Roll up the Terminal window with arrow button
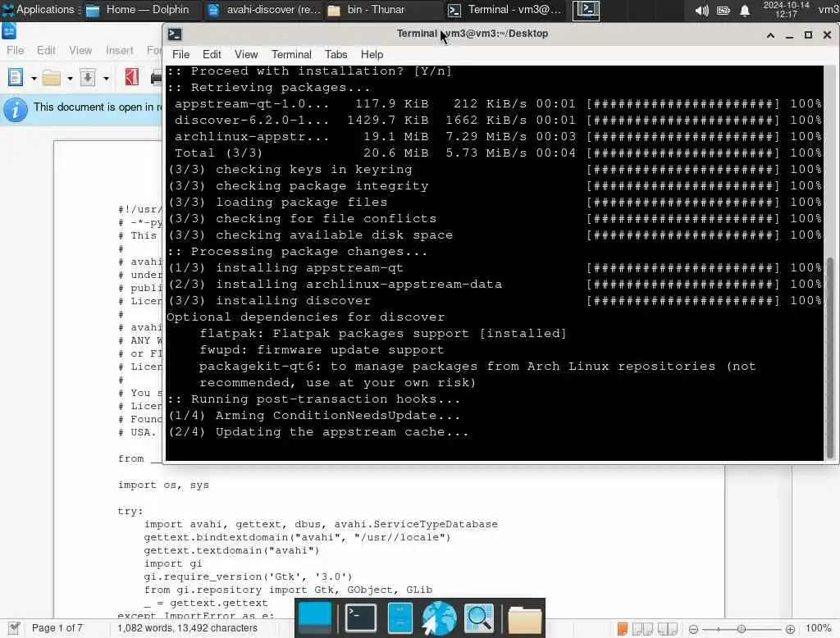The image size is (840, 638). coord(770,34)
